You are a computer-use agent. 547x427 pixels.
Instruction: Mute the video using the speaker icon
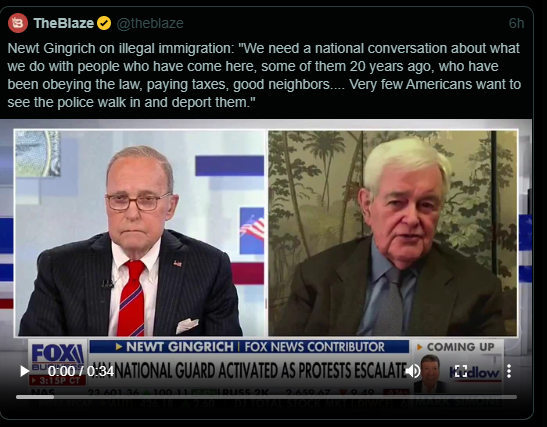[413, 371]
